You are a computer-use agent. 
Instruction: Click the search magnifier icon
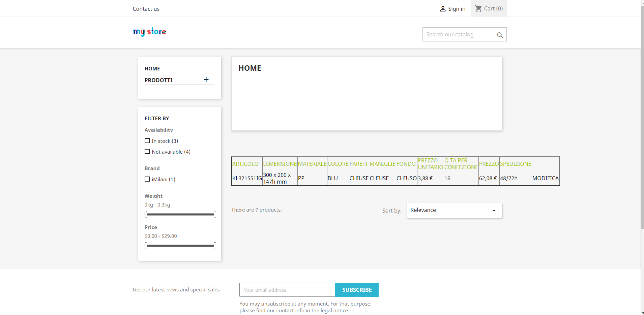pyautogui.click(x=500, y=35)
